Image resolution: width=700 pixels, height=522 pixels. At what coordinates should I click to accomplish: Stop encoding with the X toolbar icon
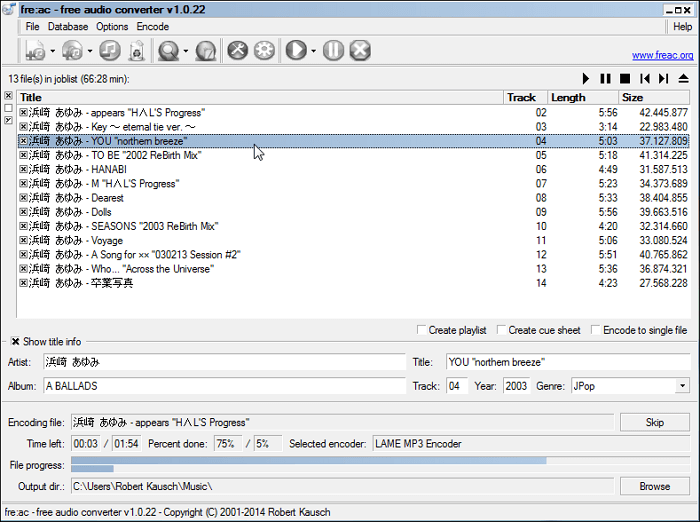(360, 50)
